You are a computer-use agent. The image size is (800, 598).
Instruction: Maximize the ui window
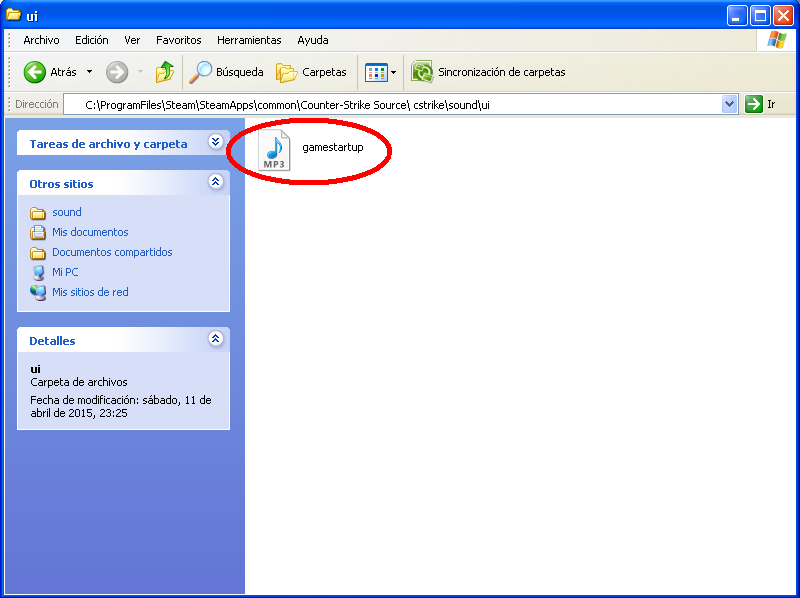coord(760,16)
